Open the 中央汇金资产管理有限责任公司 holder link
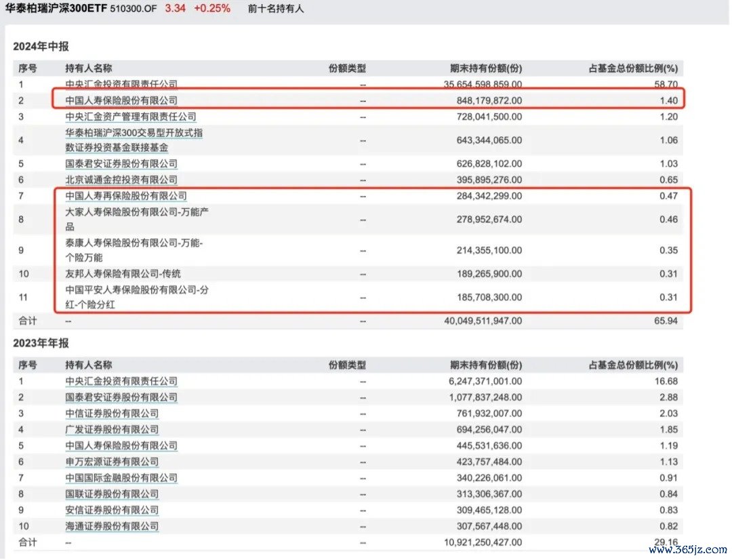The width and height of the screenshot is (732, 560). pyautogui.click(x=131, y=117)
